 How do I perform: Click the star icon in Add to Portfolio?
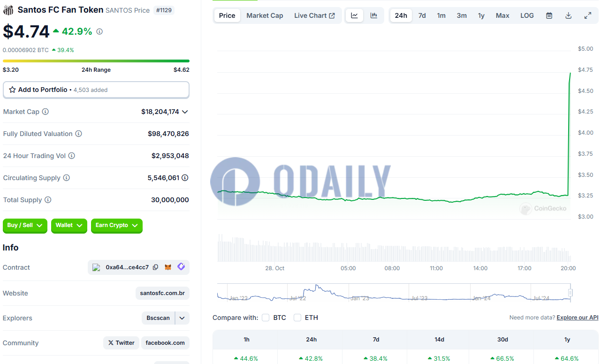[x=13, y=90]
